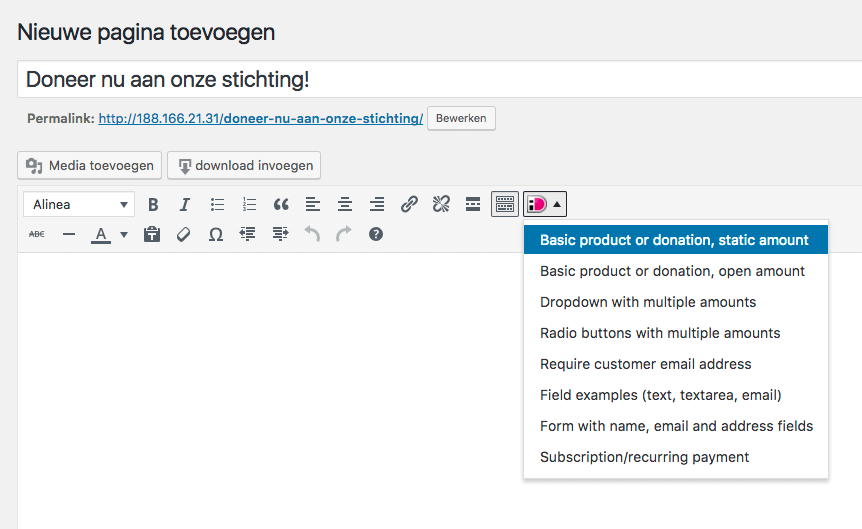Toggle the second toolbar row (kitchen sink)
The width and height of the screenshot is (862, 529).
[x=505, y=205]
